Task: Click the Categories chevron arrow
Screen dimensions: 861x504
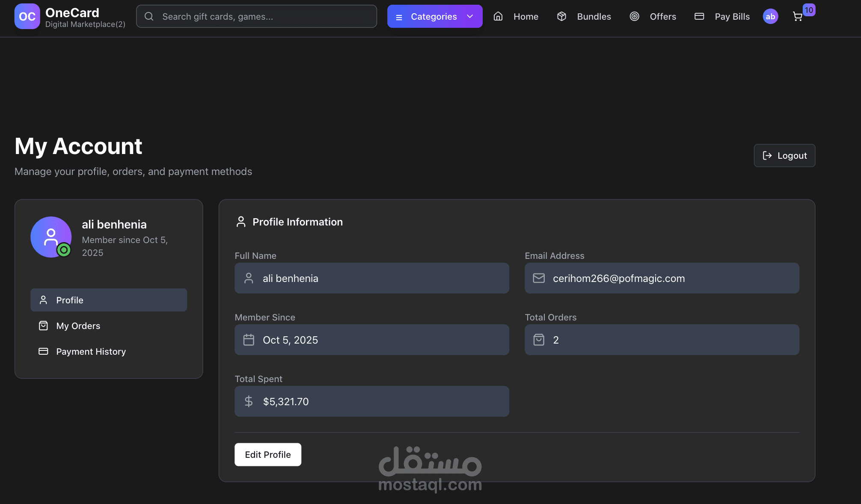Action: [x=470, y=17]
